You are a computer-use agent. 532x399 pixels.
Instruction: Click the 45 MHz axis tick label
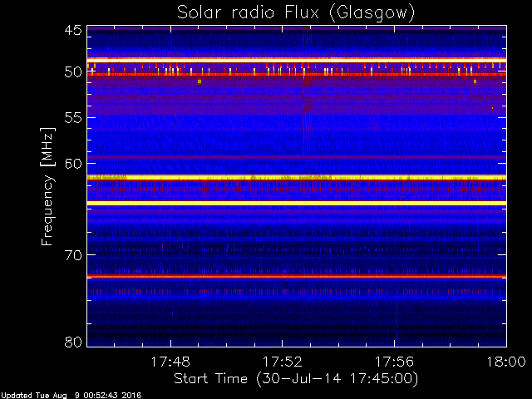tap(73, 30)
